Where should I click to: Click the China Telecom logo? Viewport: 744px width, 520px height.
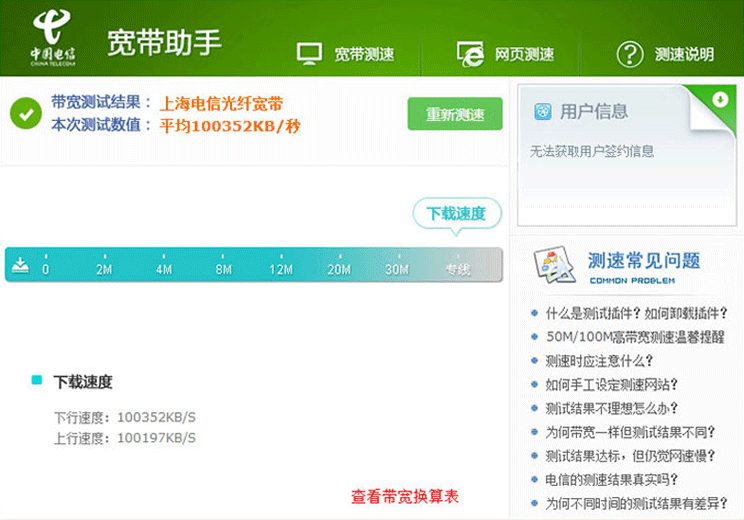click(x=52, y=37)
